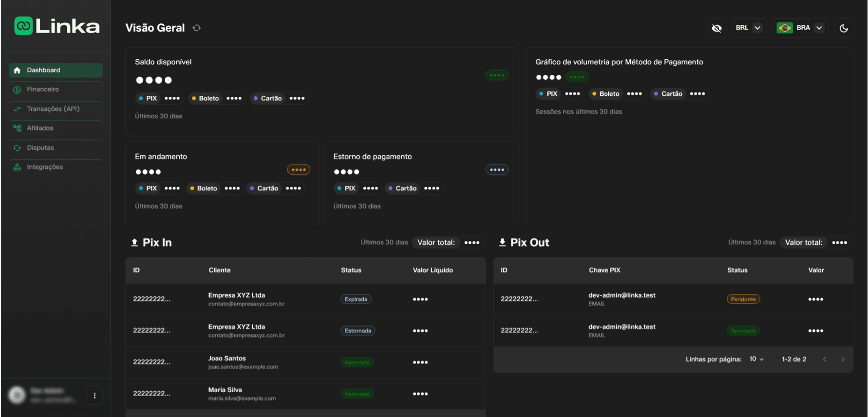Image resolution: width=868 pixels, height=417 pixels.
Task: Click the Afiliados hierarchy icon
Action: 17,128
